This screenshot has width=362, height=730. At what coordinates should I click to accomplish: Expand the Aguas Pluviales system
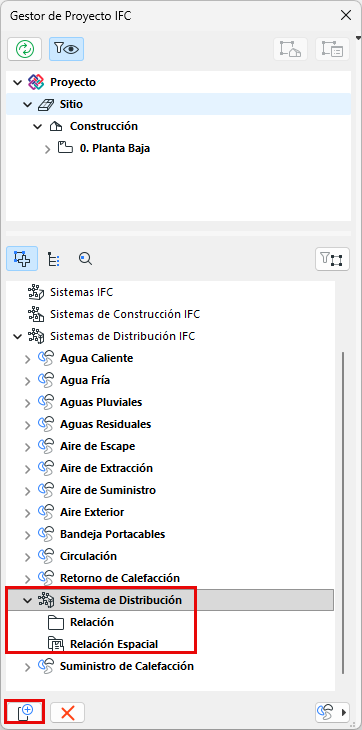27,403
